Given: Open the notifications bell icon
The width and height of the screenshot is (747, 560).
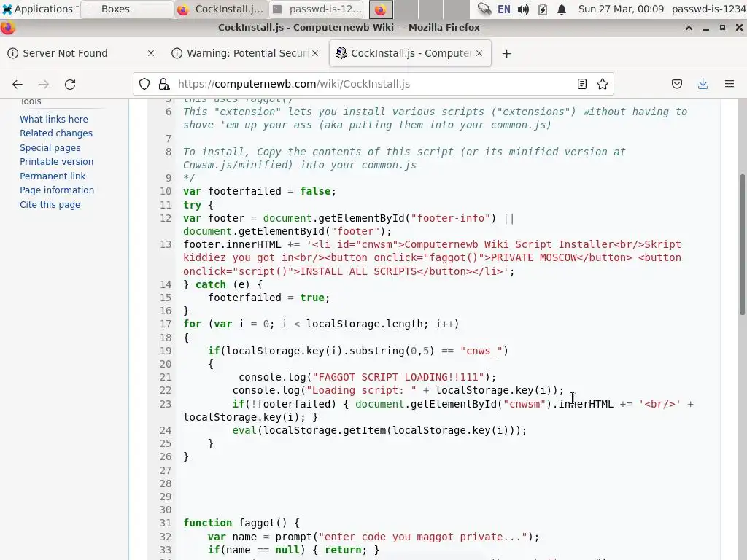Looking at the screenshot, I should 562,9.
